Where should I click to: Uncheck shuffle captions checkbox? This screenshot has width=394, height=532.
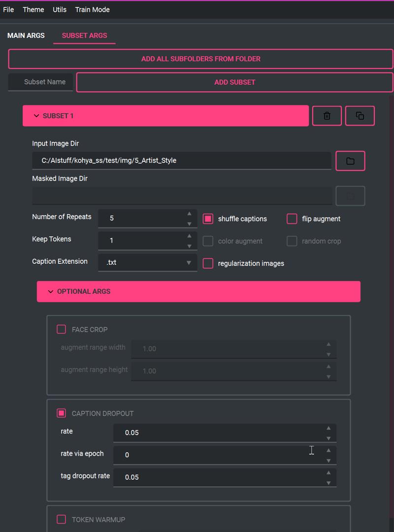click(x=208, y=219)
